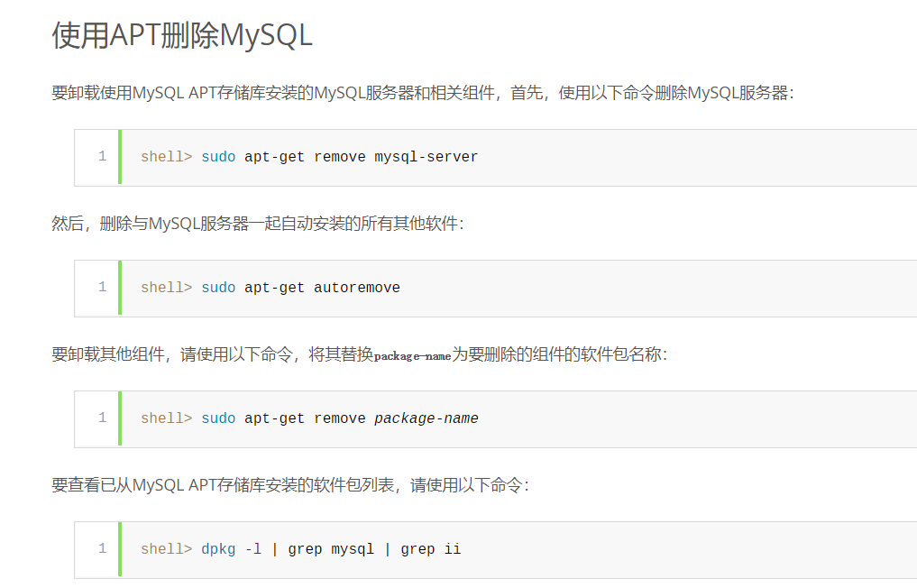Click the paragraph starting with 要卸载使用MySQL APT存储库
The image size is (917, 588).
coord(423,93)
